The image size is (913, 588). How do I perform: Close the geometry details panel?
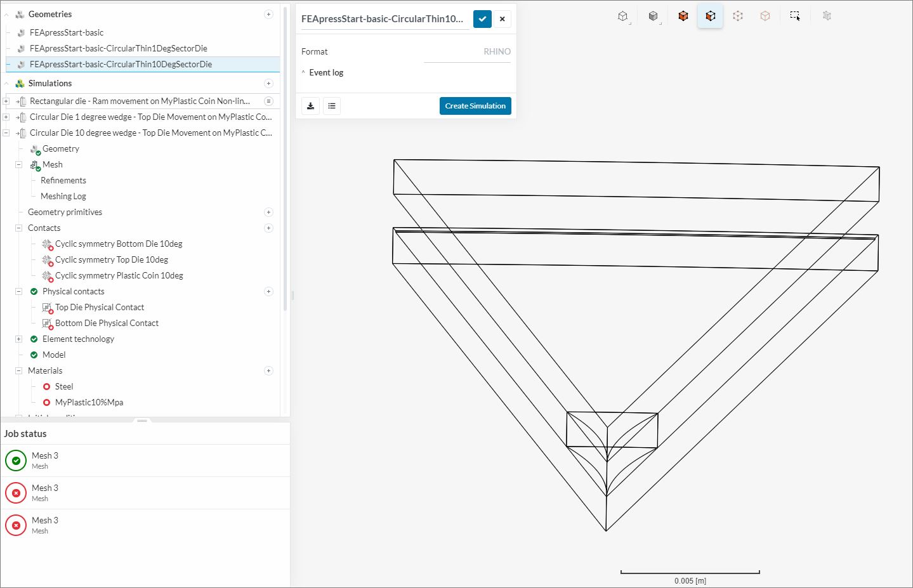pyautogui.click(x=502, y=19)
